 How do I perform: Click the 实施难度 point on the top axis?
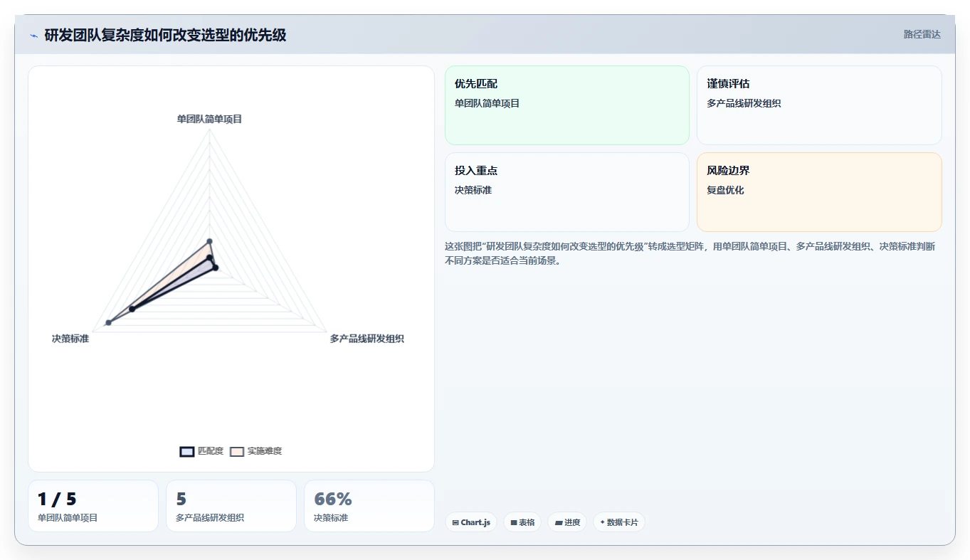(x=210, y=241)
